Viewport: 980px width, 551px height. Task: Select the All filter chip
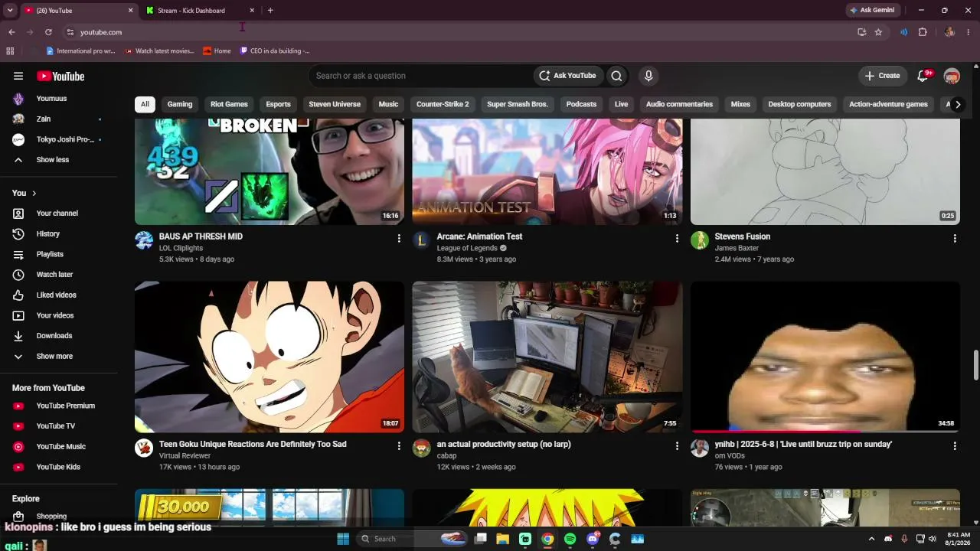[x=145, y=104]
